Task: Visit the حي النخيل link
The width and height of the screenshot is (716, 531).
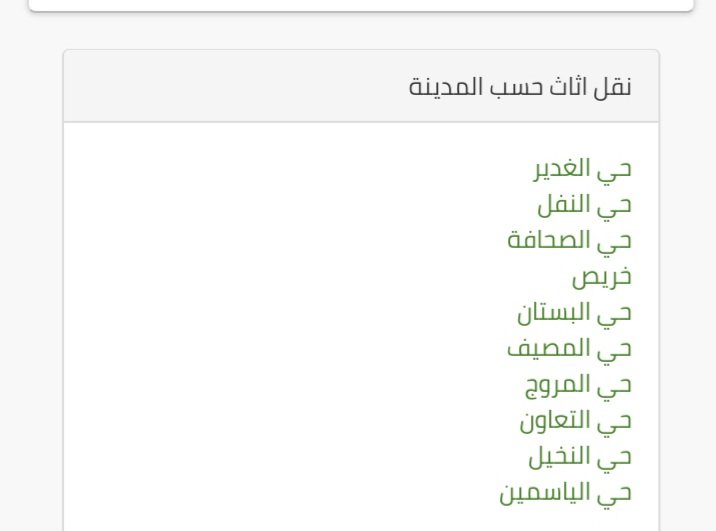Action: [580, 457]
